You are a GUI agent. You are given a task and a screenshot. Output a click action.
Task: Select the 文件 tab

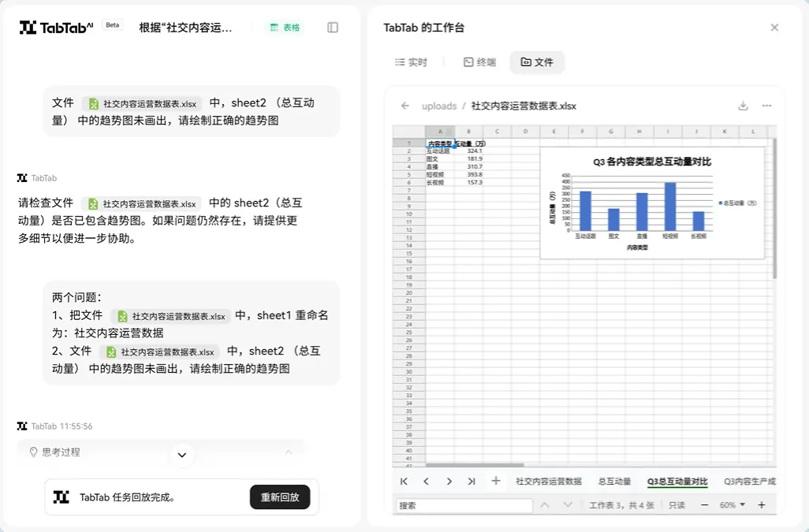tap(537, 62)
